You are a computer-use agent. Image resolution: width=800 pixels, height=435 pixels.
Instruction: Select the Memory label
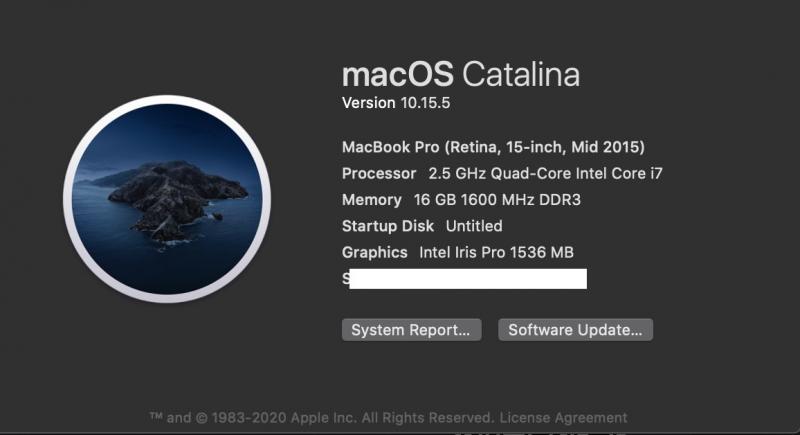[371, 200]
